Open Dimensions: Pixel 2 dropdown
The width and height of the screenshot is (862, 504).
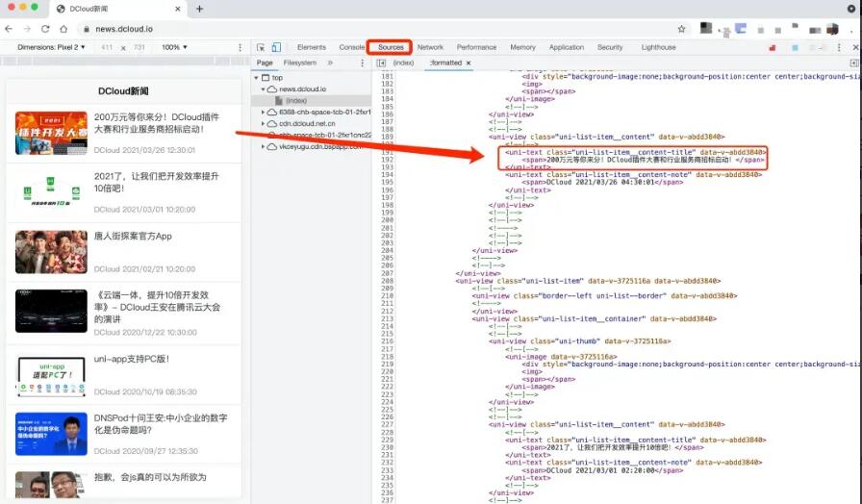pyautogui.click(x=51, y=47)
